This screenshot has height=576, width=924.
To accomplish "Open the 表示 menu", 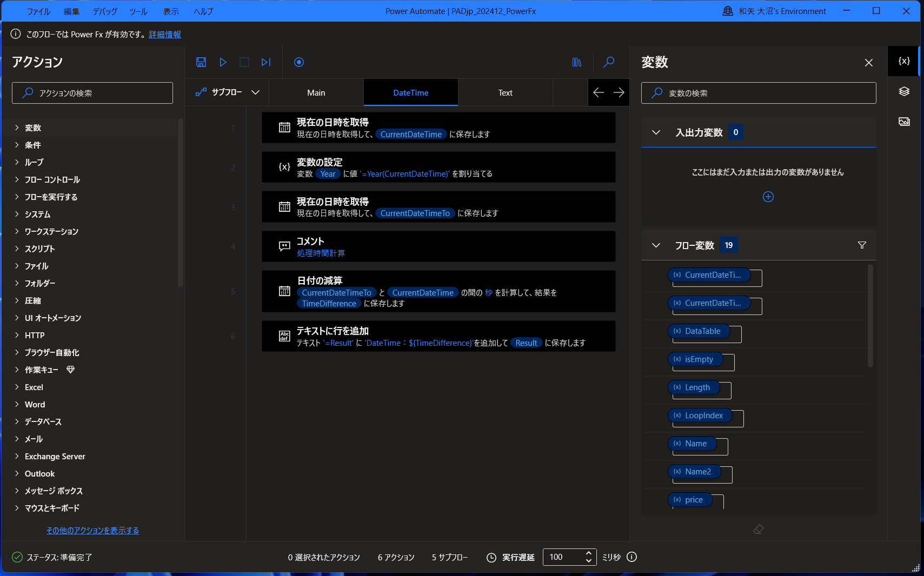I will pyautogui.click(x=171, y=11).
